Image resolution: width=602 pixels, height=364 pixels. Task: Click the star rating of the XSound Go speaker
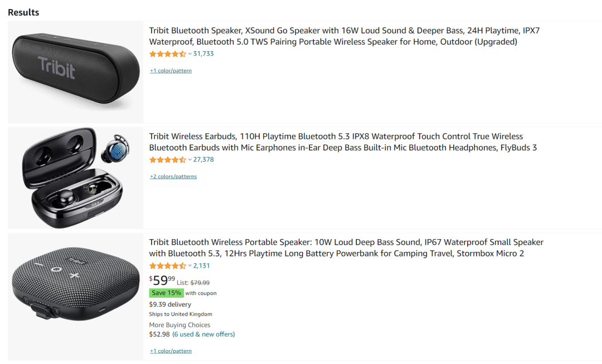click(x=167, y=54)
